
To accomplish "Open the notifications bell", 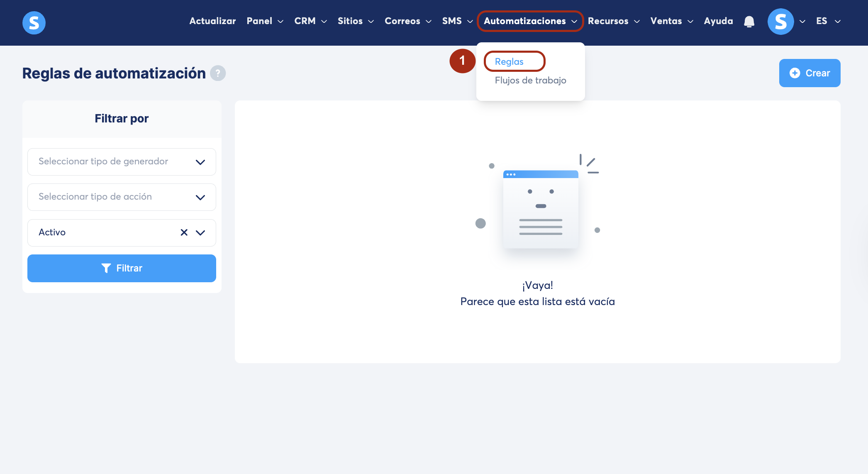I will point(749,21).
